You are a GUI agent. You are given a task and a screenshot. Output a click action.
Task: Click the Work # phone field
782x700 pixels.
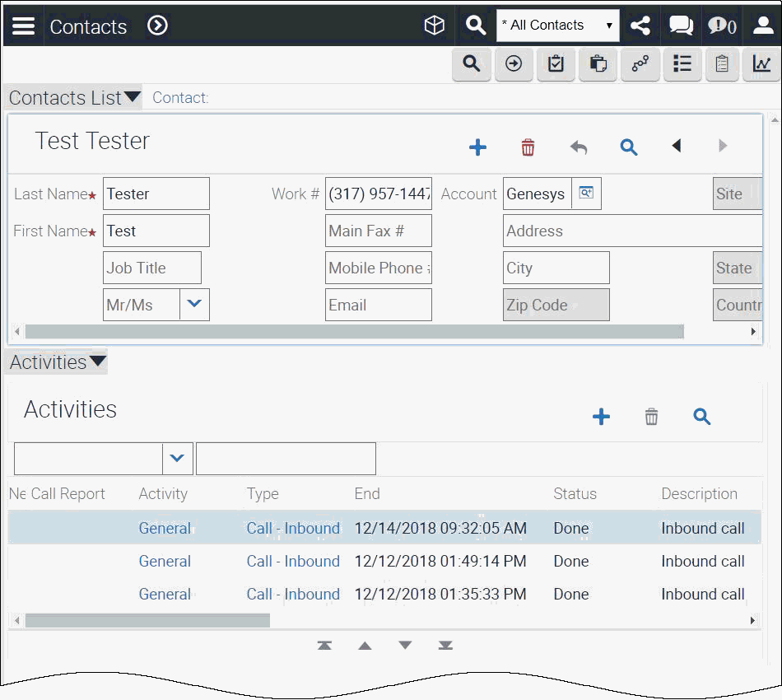point(379,194)
